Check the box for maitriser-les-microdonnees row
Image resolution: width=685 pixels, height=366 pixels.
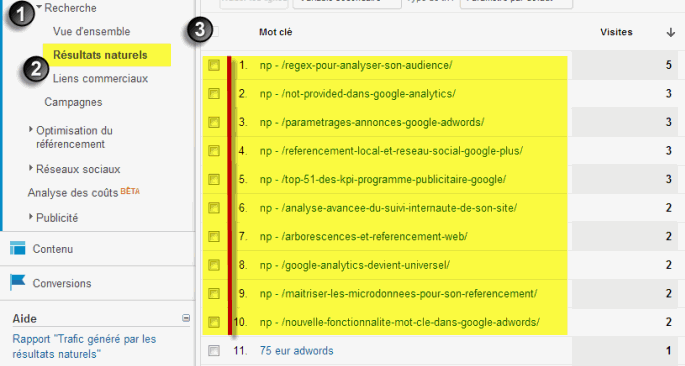(x=214, y=293)
